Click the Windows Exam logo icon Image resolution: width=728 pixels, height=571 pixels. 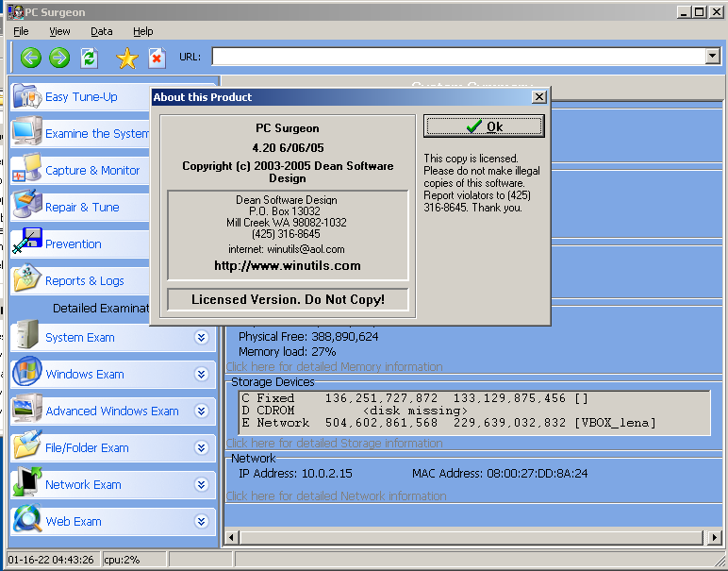tap(27, 371)
